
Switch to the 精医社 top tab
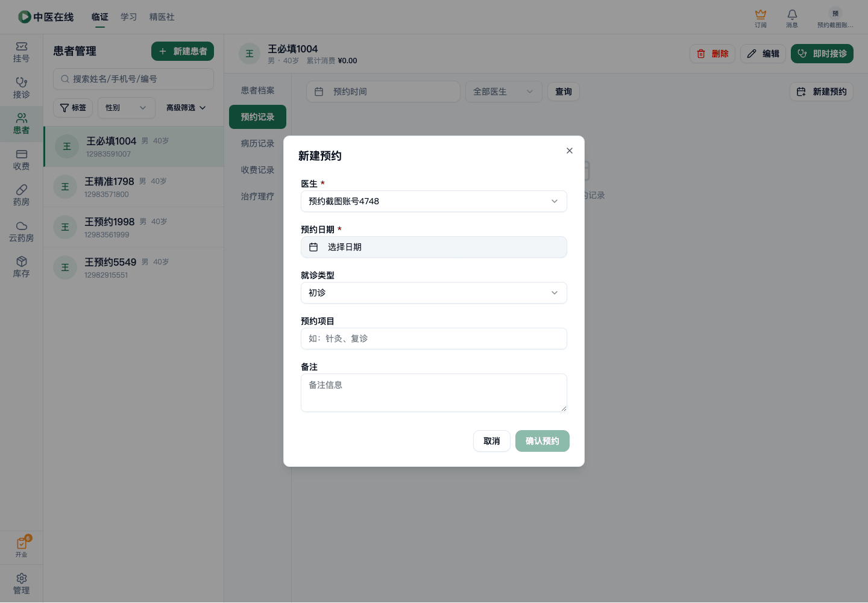162,17
